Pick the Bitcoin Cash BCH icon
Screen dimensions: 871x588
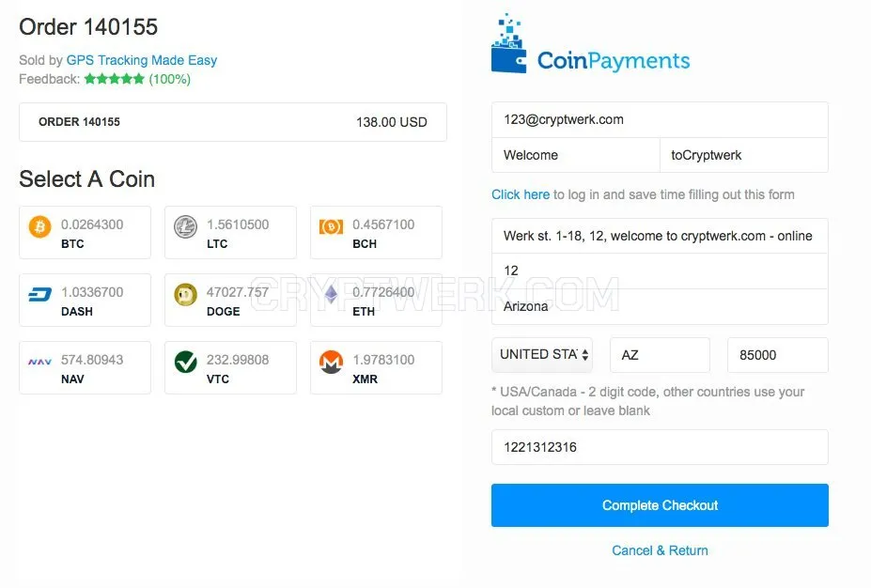pos(331,226)
